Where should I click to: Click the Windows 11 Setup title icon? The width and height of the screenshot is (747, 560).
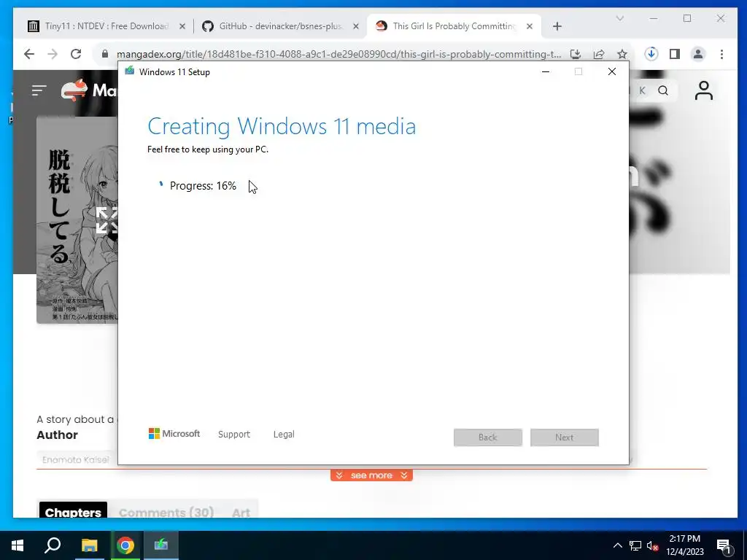(x=129, y=71)
